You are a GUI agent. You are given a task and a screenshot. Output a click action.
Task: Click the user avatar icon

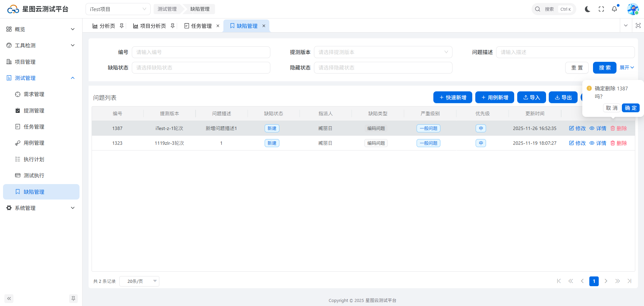[x=633, y=9]
